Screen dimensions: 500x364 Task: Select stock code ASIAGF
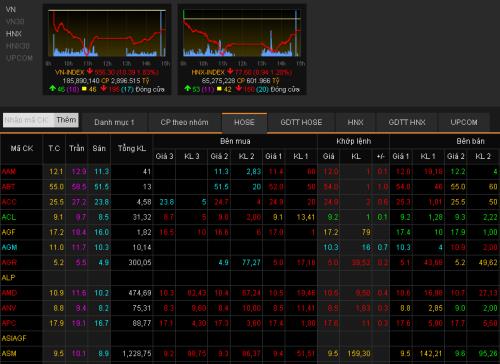click(x=14, y=338)
